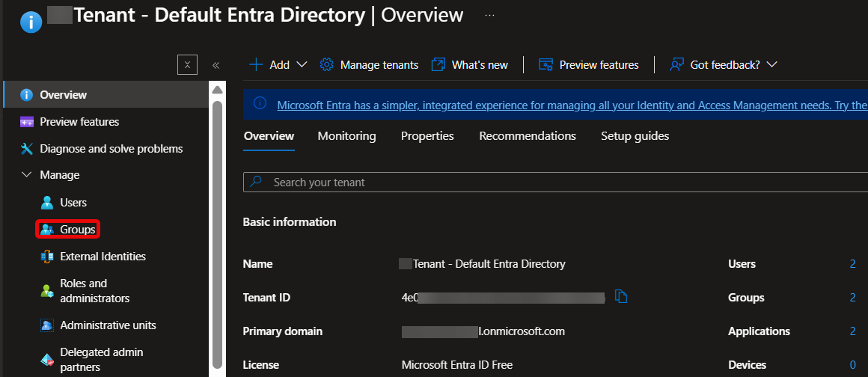
Task: Click the sidebar scrollbar up arrow
Action: (x=218, y=89)
